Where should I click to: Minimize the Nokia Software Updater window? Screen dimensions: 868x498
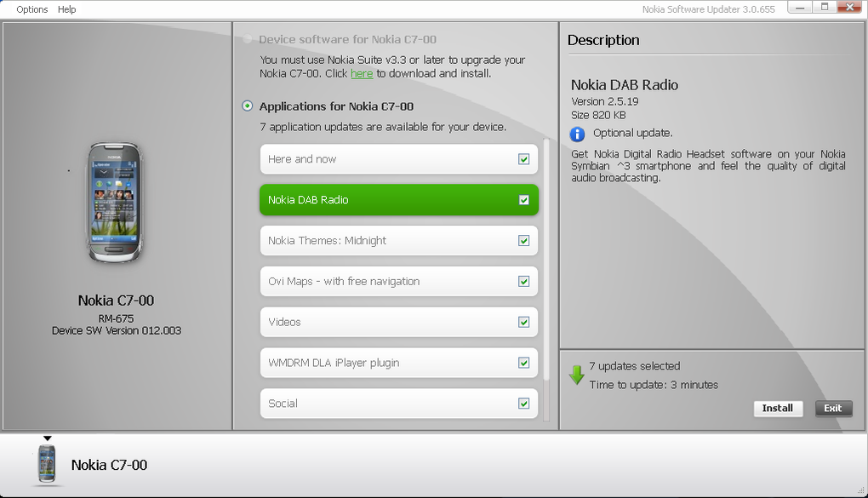coord(800,7)
